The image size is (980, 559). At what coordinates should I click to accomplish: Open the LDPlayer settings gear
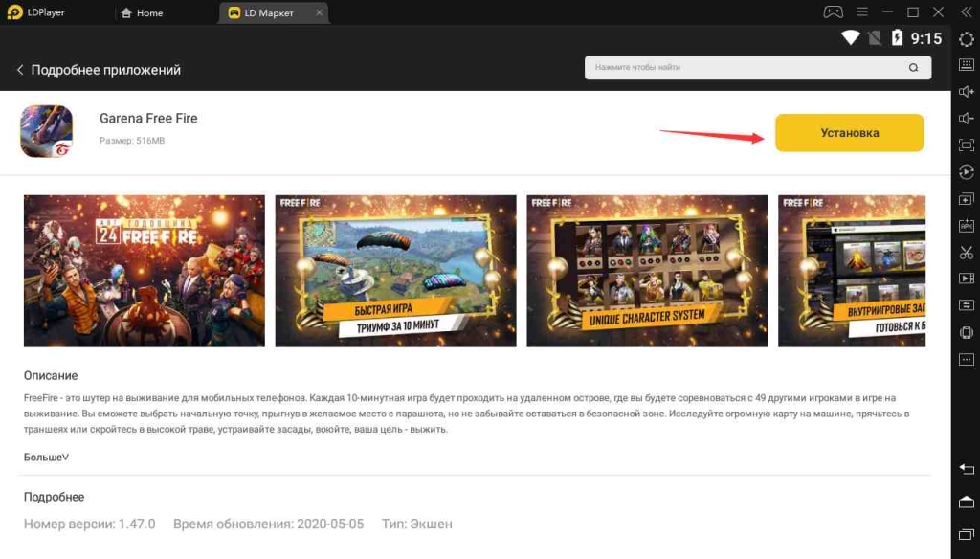[x=967, y=39]
